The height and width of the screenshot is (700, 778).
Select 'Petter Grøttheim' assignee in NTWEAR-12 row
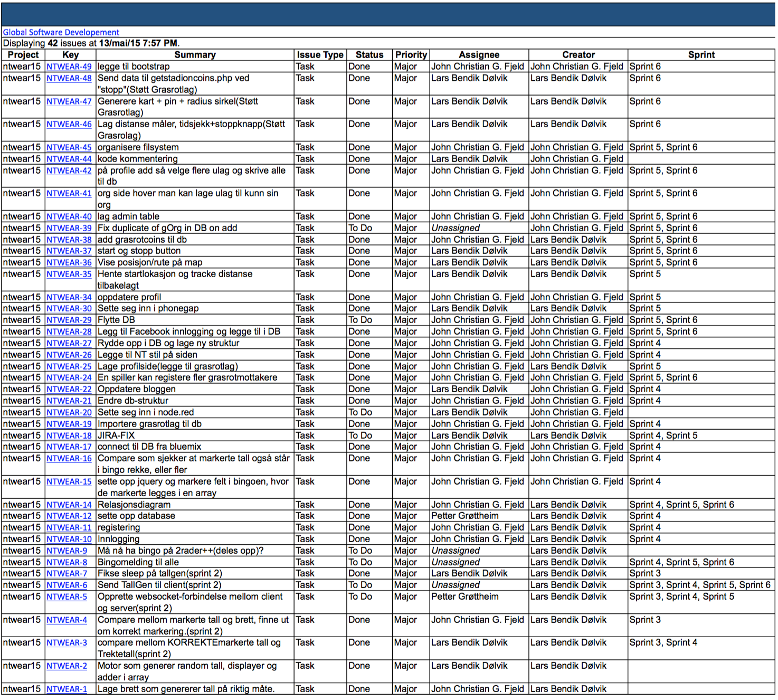[x=465, y=516]
